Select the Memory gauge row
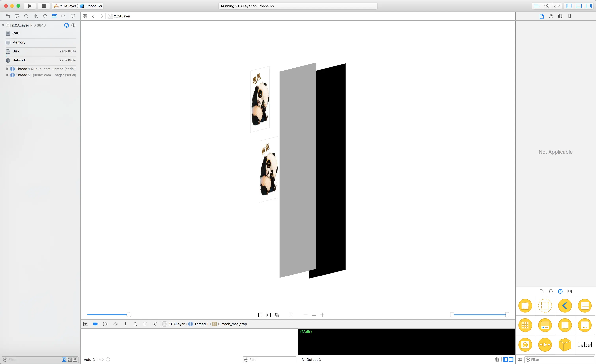Screen dimensions: 596x364 19,42
